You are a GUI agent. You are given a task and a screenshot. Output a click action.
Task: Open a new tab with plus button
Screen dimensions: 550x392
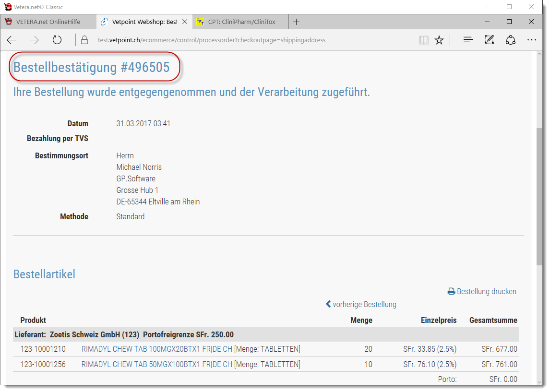tap(297, 22)
